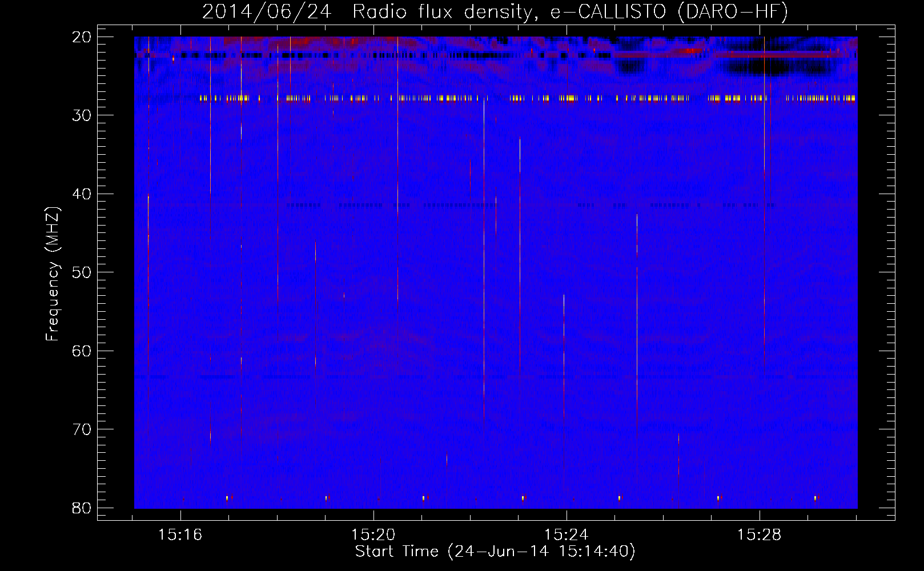Click the 'Start Time (24-Jun-14 15:14:40)' x-axis label
This screenshot has height=571, width=924.
click(495, 552)
